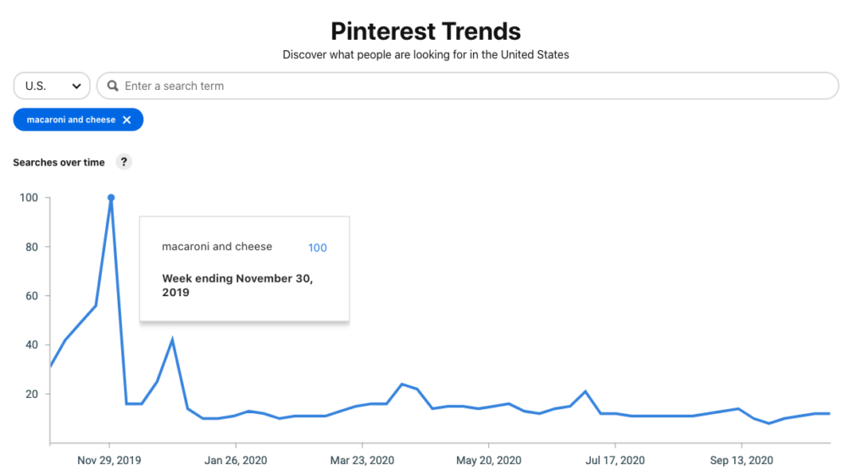Click the Sep 13, 2020 axis label
868x476 pixels.
(x=741, y=461)
